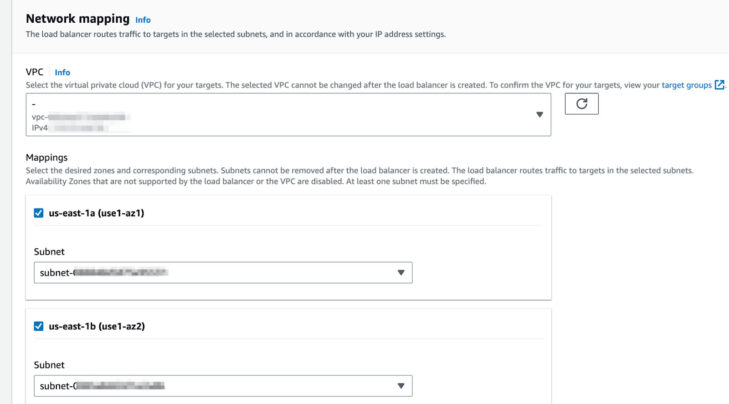Expand the Subnet dropdown for us-east-1b
This screenshot has width=729, height=404.
click(x=223, y=385)
